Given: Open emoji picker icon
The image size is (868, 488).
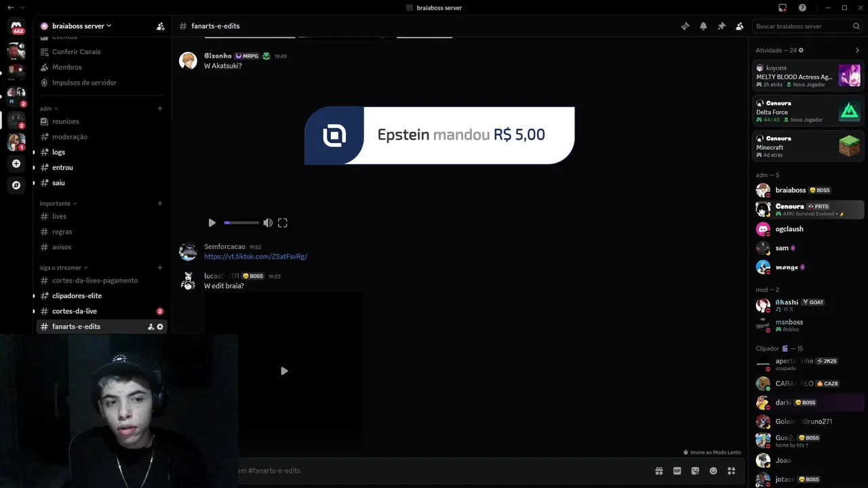Looking at the screenshot, I should pos(713,470).
